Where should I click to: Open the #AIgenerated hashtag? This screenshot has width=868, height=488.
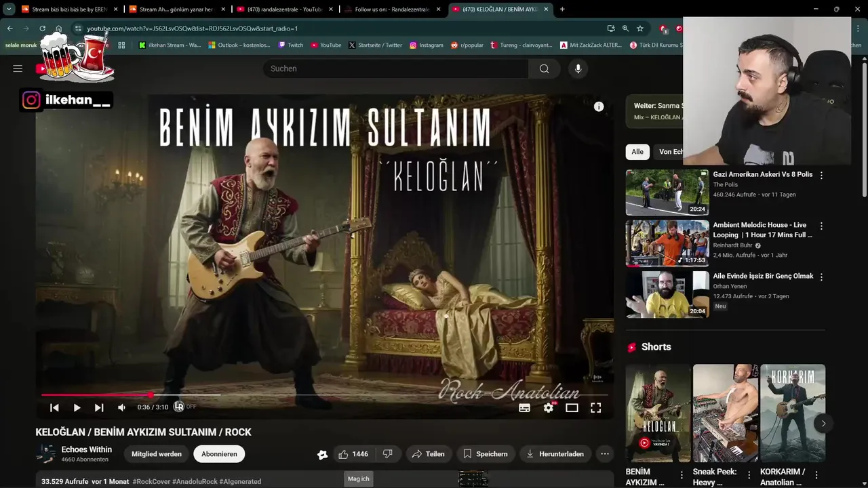point(240,481)
